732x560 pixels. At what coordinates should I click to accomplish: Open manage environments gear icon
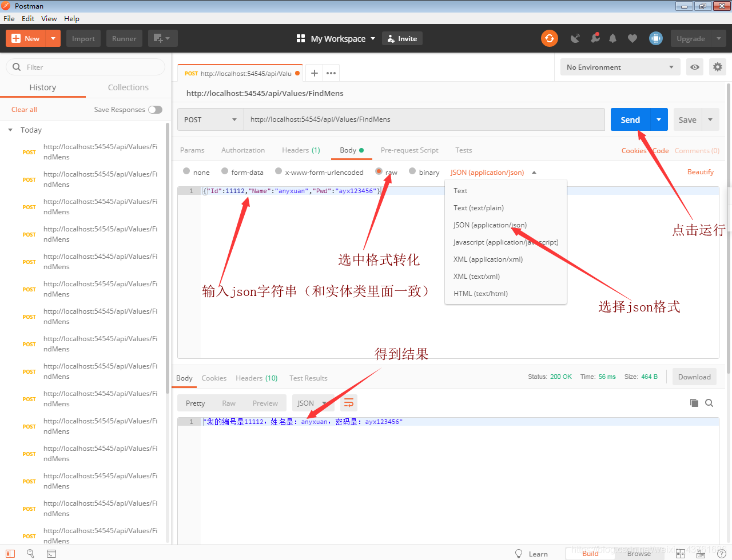pos(717,67)
